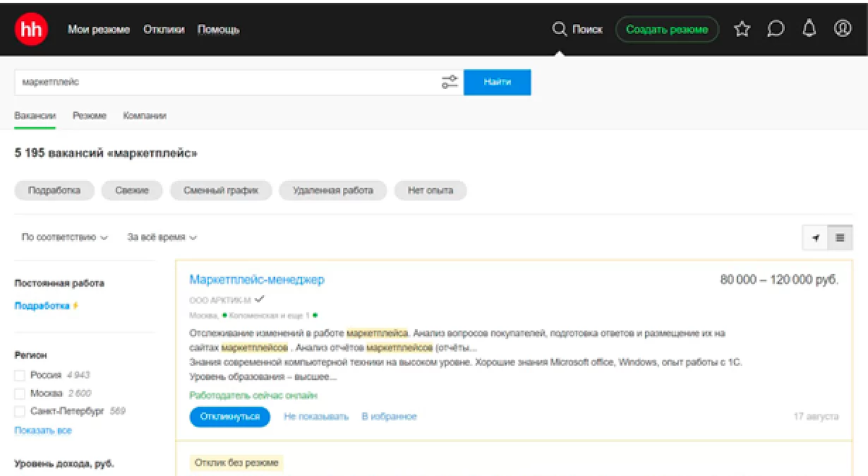The image size is (868, 476).
Task: Click the 80 000 – 120 000 руб. salary
Action: pos(780,280)
